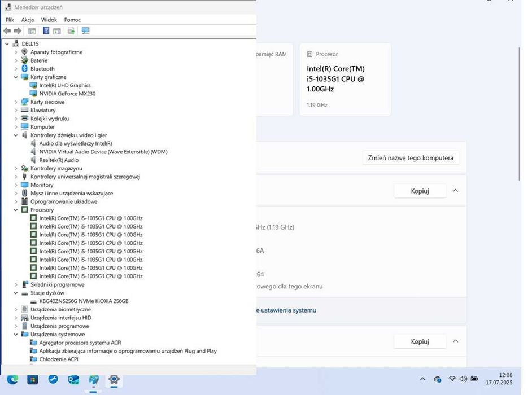Screen dimensions: 532x395
Task: Collapse the Stacje dysków category
Action: tap(16, 293)
